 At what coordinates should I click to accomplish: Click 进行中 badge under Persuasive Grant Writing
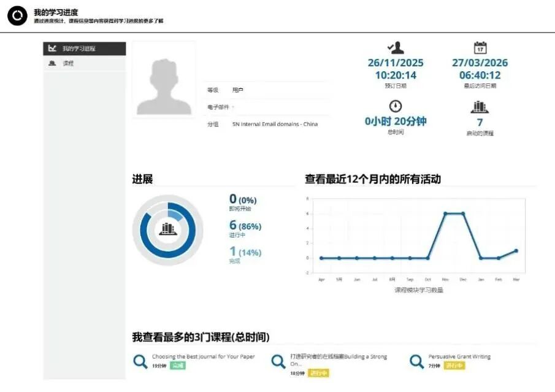(454, 366)
